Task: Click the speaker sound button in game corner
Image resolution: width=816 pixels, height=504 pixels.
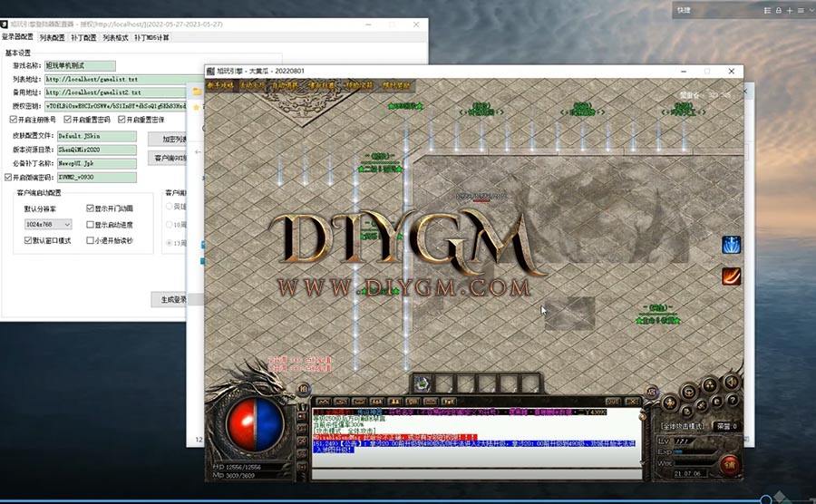Action: [731, 382]
